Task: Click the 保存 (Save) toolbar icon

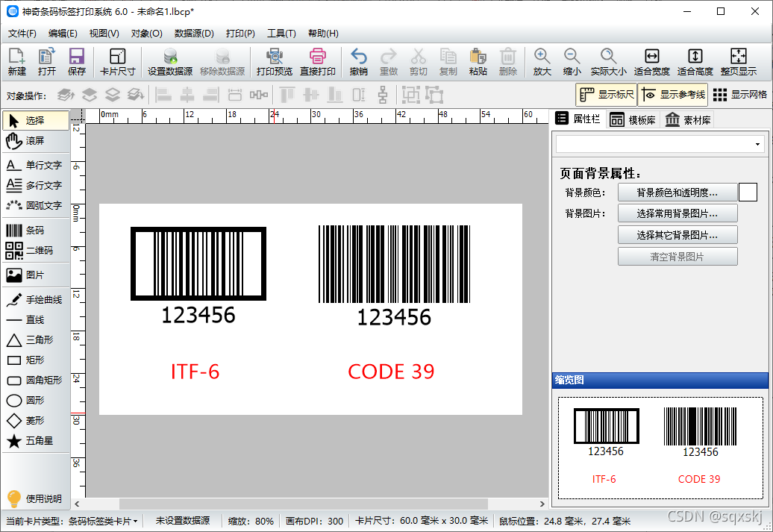Action: coord(76,62)
